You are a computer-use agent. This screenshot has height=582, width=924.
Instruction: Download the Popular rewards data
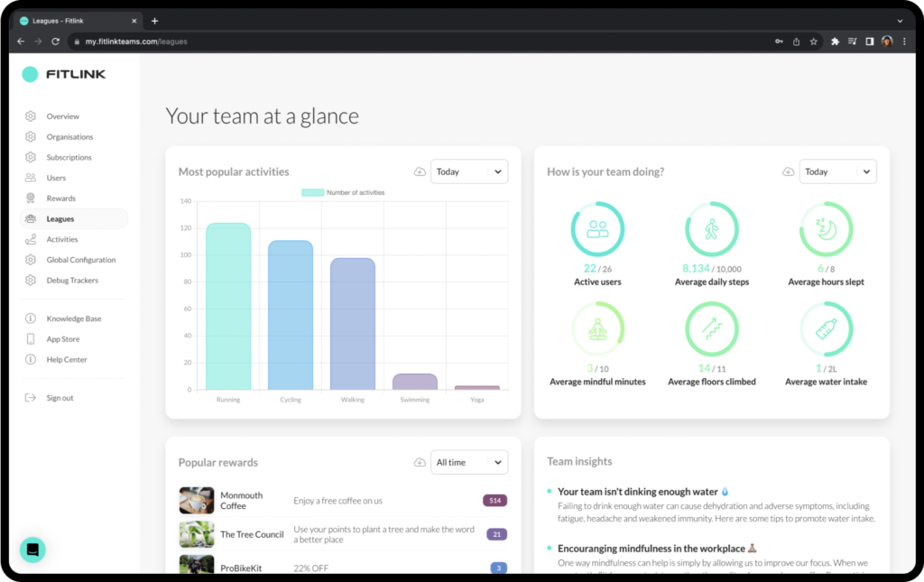(420, 463)
